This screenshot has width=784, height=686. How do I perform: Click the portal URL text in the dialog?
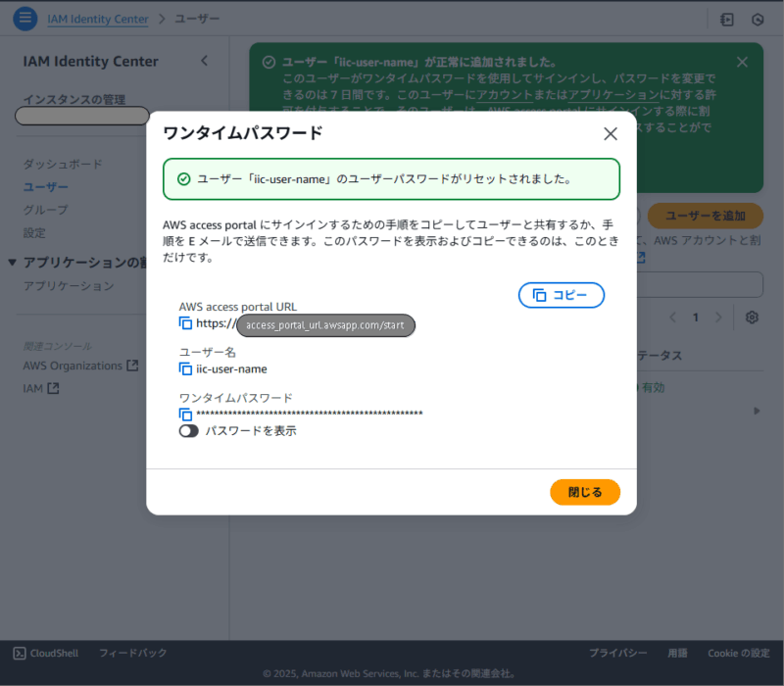click(306, 324)
